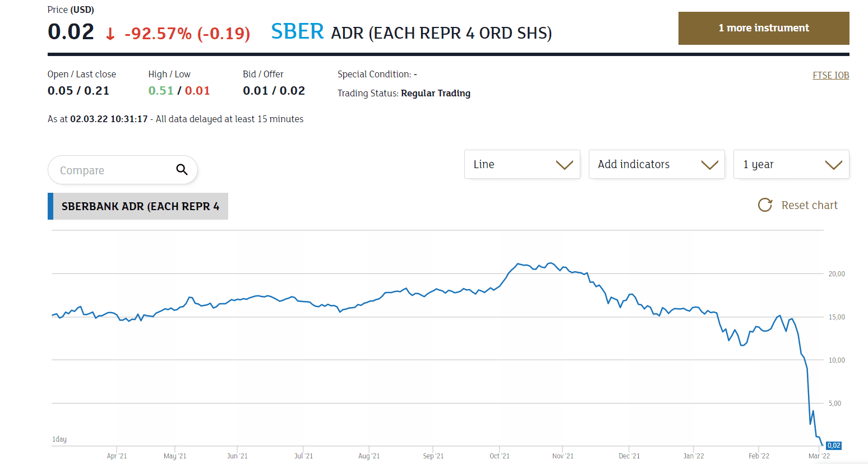Click the 0.02 current price value
The height and width of the screenshot is (464, 868).
(x=71, y=31)
